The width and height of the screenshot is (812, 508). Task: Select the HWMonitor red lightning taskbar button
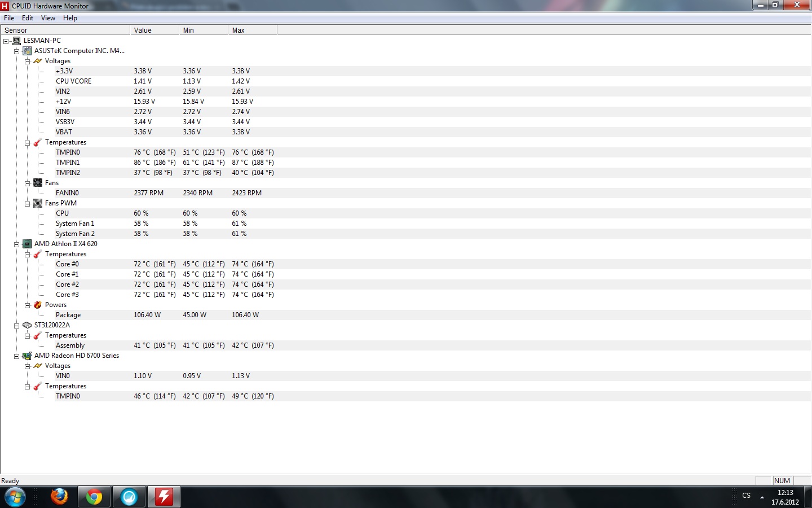(x=164, y=497)
